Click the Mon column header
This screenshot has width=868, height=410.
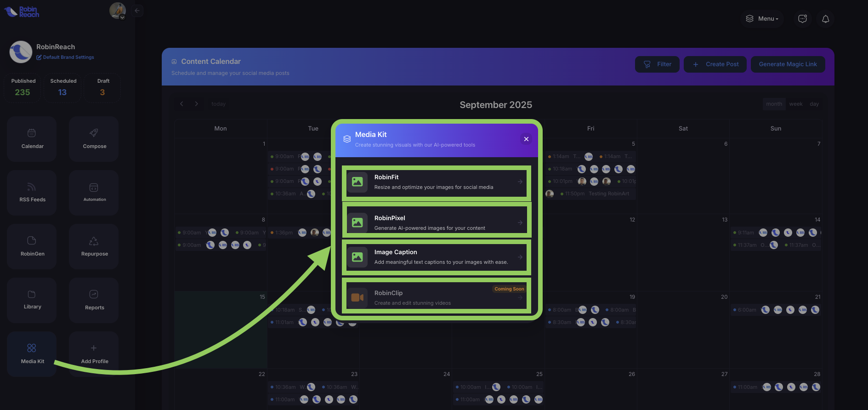coord(221,129)
